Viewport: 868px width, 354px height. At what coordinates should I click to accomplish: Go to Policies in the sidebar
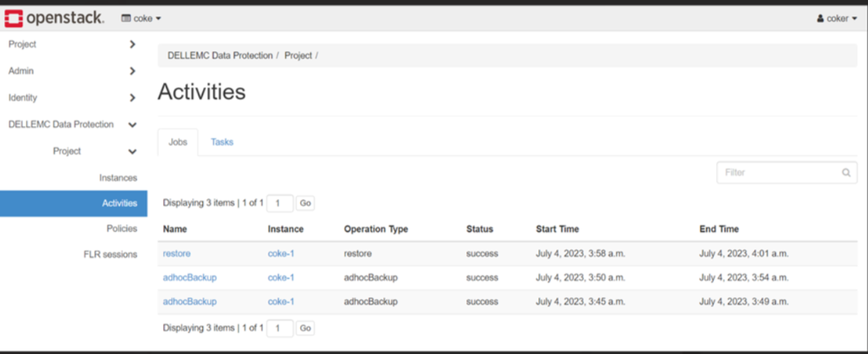point(121,229)
